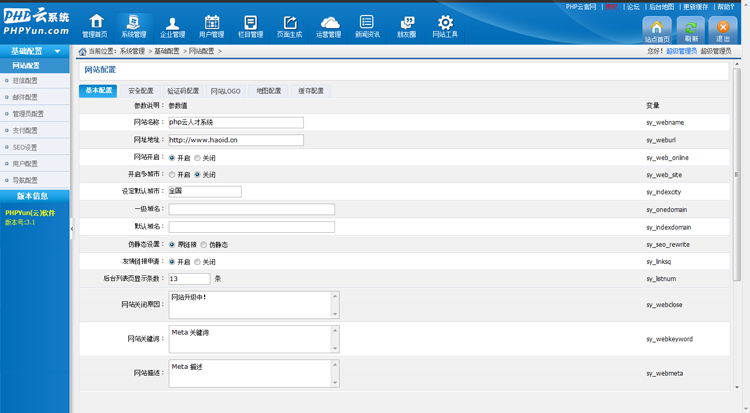
Task: Click the 后台列表页显示条数 input field
Action: pyautogui.click(x=189, y=279)
